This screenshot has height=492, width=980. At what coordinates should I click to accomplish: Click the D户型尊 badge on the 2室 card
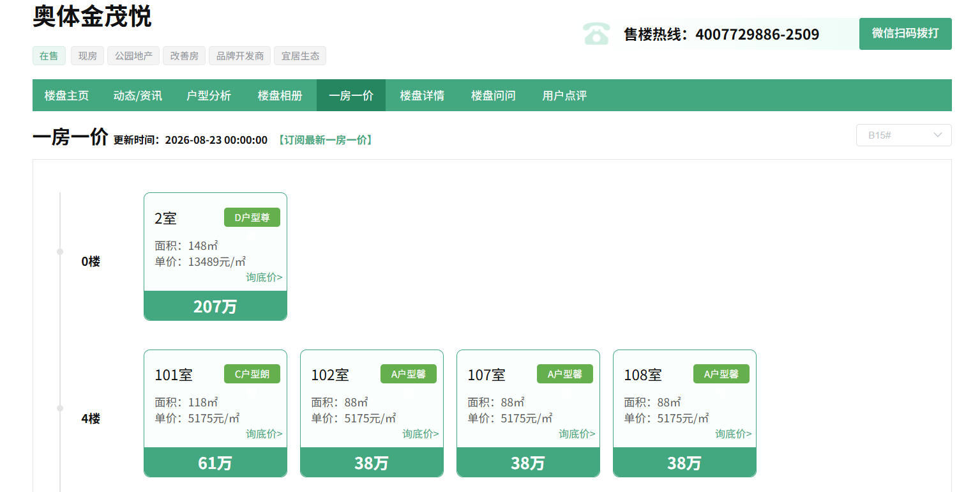coord(252,217)
